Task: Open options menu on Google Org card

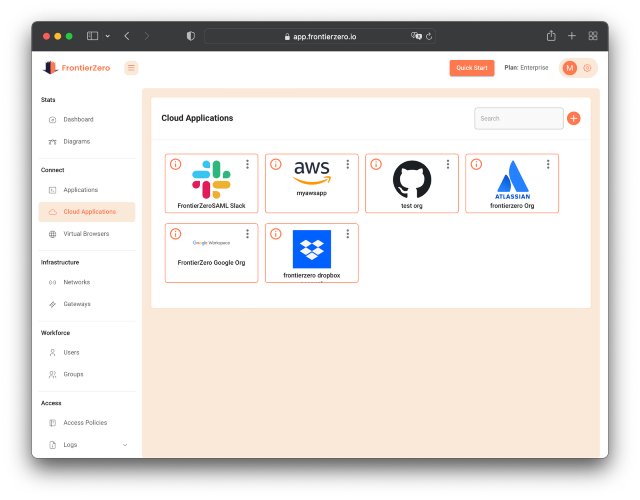Action: point(247,234)
